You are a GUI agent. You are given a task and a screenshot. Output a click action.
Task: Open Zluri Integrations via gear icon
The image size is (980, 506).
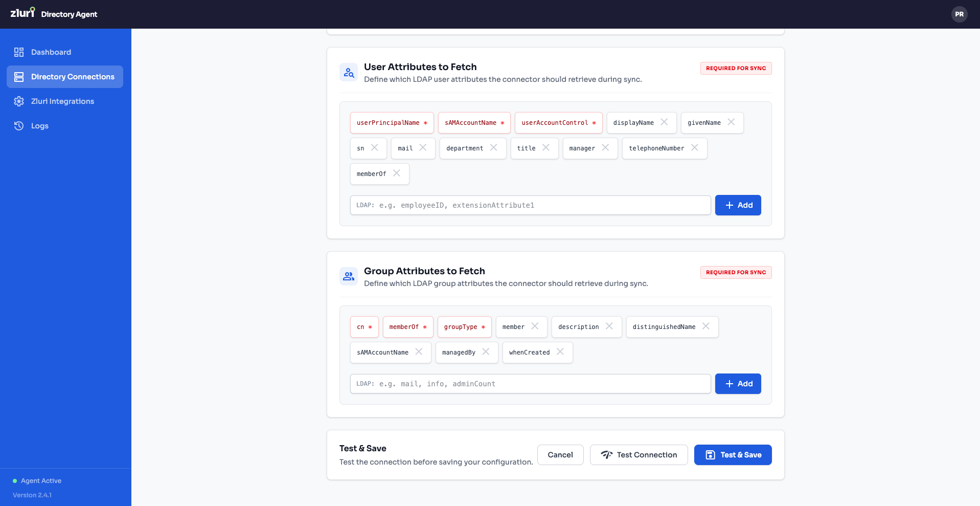pyautogui.click(x=18, y=101)
